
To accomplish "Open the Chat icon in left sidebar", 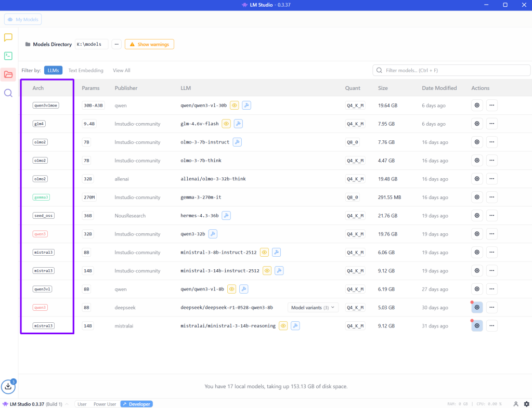I will click(8, 37).
